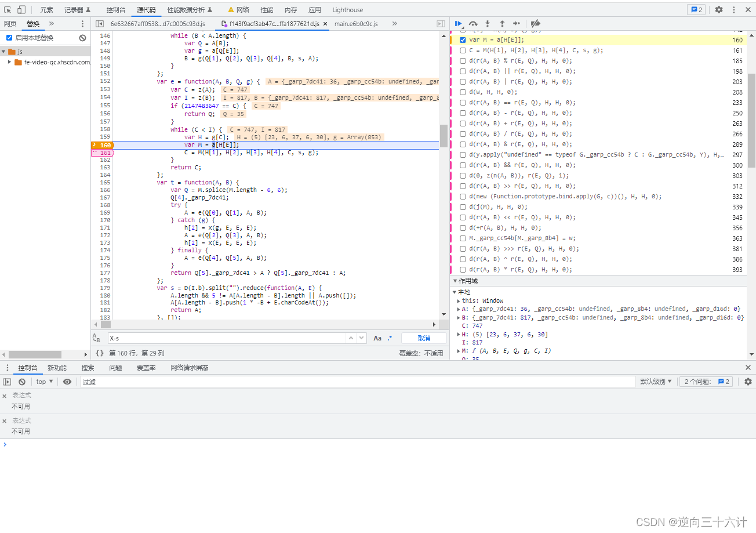Open the top execution context dropdown
The image size is (756, 533).
click(45, 382)
